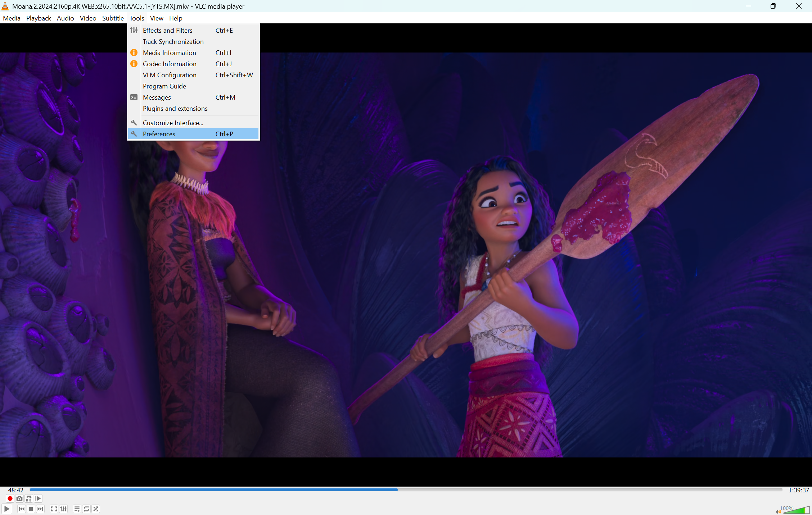Skip to next media

click(x=40, y=509)
